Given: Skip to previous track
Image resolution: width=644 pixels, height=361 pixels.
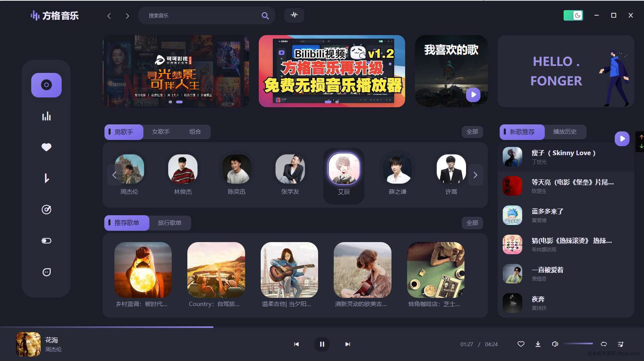Looking at the screenshot, I should pos(297,344).
